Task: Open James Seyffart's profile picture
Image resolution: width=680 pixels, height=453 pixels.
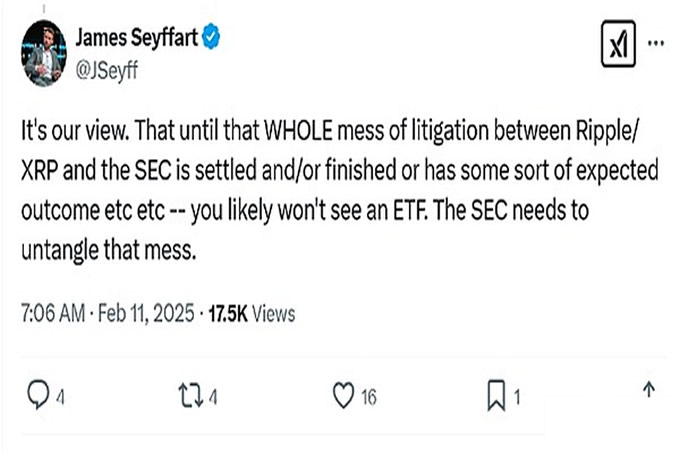Action: [x=44, y=56]
